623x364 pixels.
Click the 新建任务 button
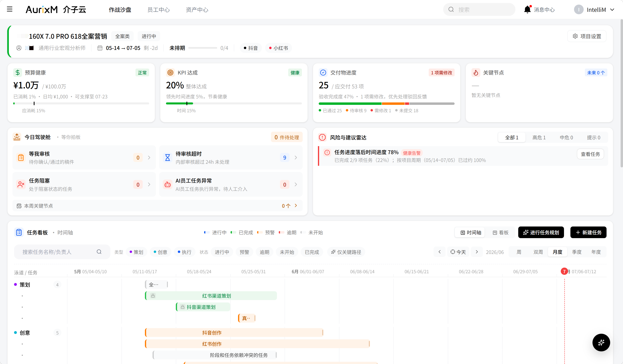pos(588,232)
